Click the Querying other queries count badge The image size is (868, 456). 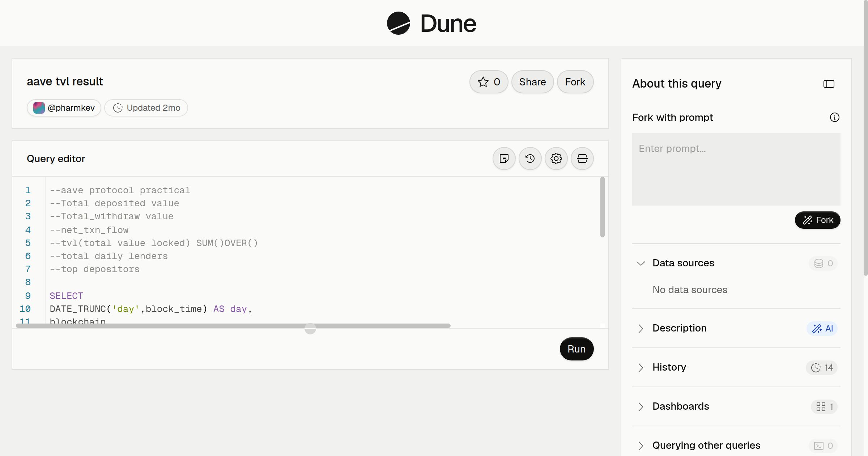point(823,446)
